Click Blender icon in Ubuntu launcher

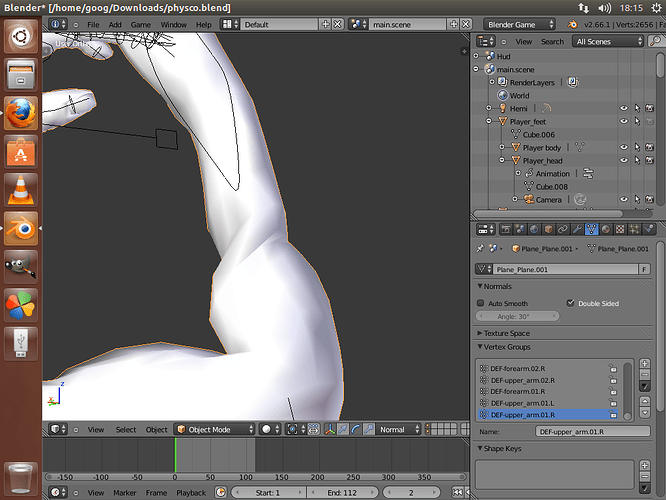click(21, 229)
